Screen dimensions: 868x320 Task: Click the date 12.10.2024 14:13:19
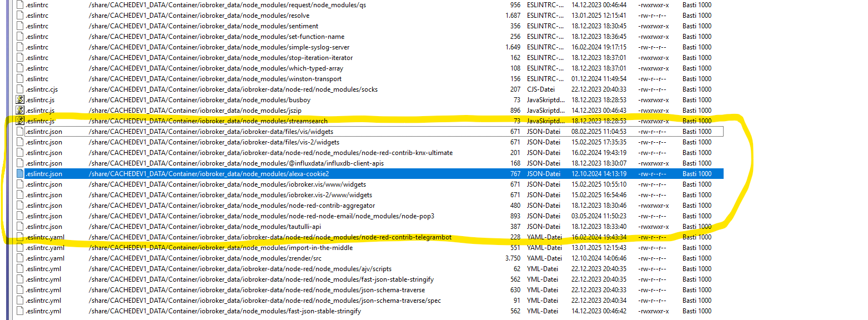tap(599, 174)
